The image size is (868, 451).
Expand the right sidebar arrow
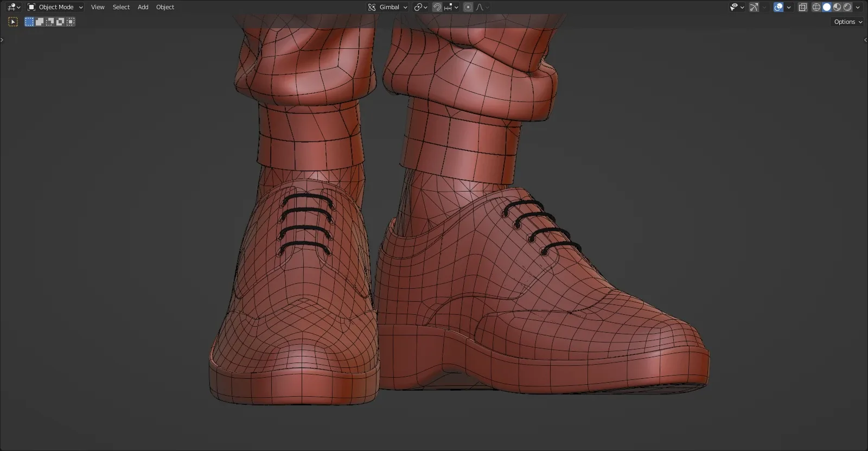pos(865,40)
